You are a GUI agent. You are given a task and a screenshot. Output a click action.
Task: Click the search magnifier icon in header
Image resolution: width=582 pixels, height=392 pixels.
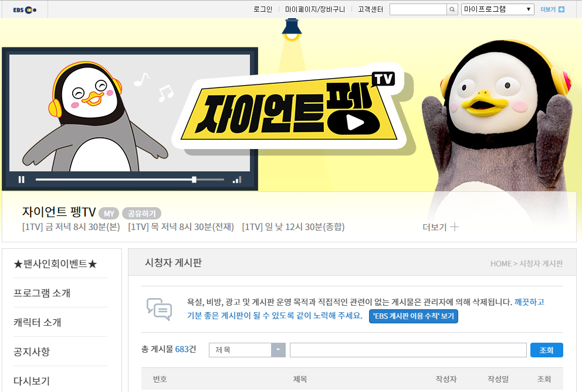[x=452, y=9]
